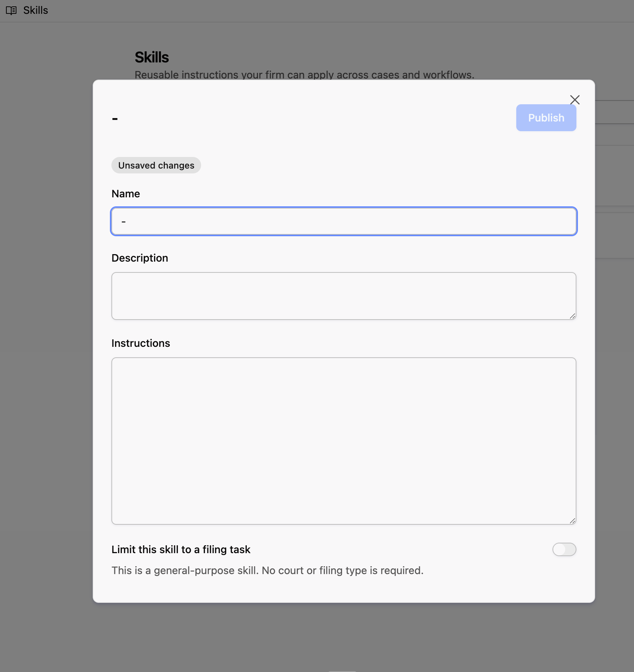Click the Description field label
Screen dimensions: 634x672
pyautogui.click(x=140, y=258)
